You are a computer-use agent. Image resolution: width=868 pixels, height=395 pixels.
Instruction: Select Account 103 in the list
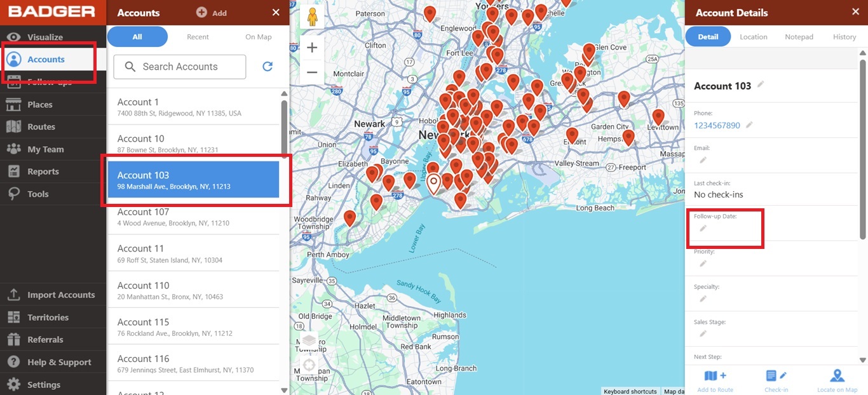(193, 180)
